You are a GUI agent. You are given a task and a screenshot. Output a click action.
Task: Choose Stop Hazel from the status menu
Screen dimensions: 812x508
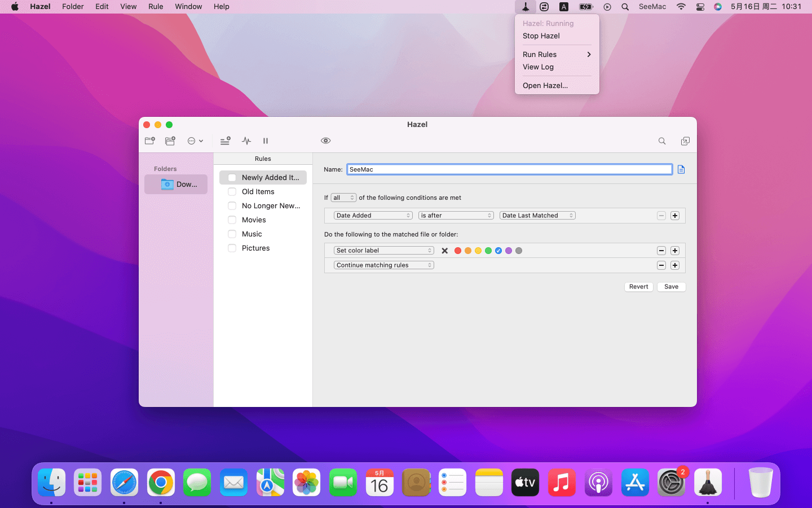tap(541, 36)
